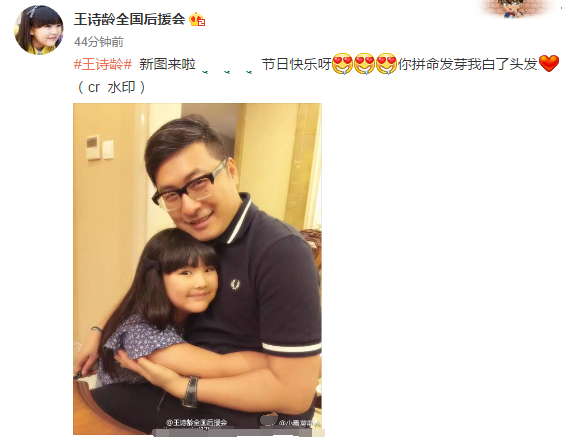Screen dimensions: 562x437
Task: Click the 节日快乐呀 text in the post
Action: 296,64
